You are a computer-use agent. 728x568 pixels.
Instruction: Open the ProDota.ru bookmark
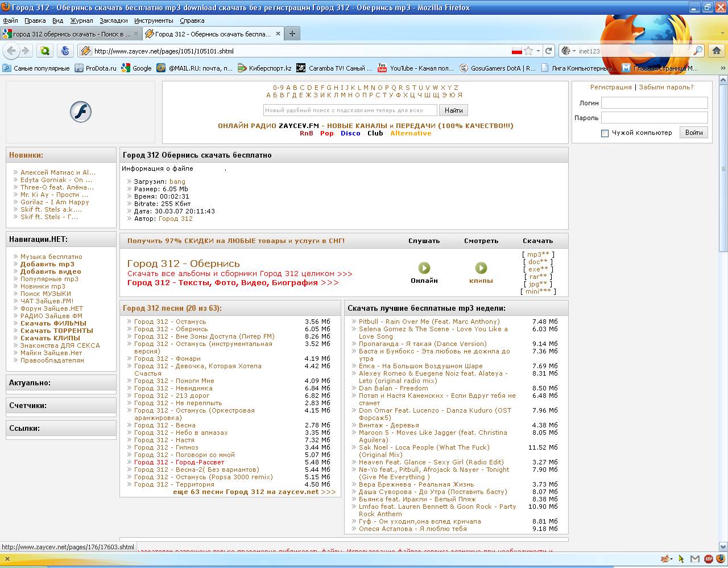pyautogui.click(x=95, y=68)
